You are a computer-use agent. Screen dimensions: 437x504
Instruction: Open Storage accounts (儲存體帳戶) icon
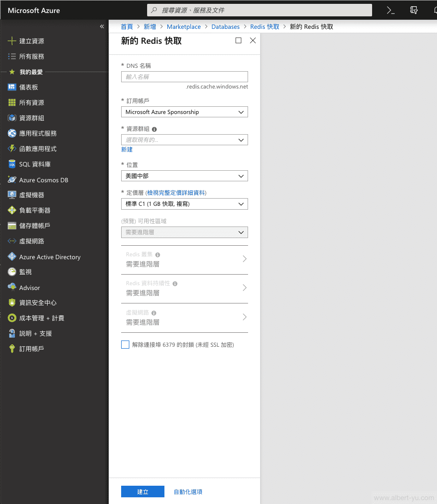[x=12, y=226]
